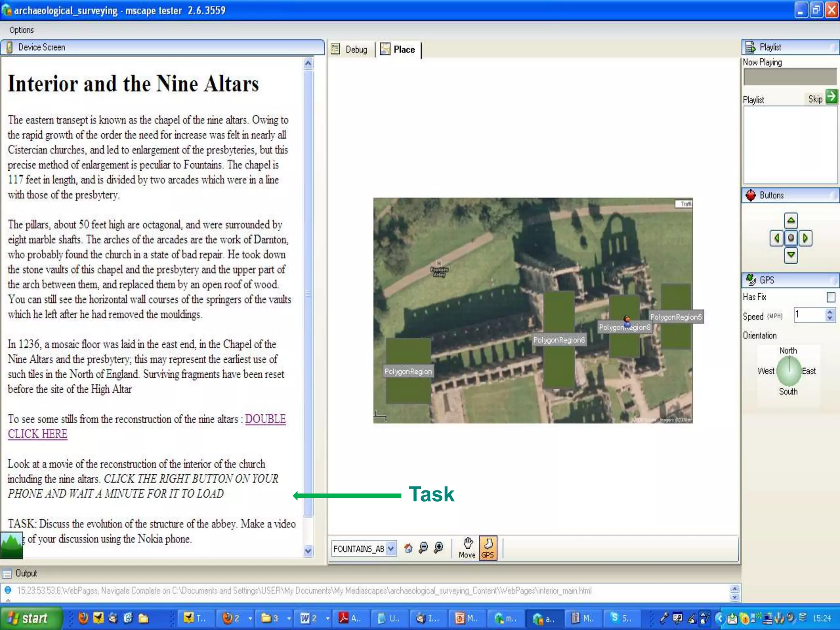This screenshot has height=630, width=840.
Task: Click the folder icon in quick launch
Action: pyautogui.click(x=143, y=618)
